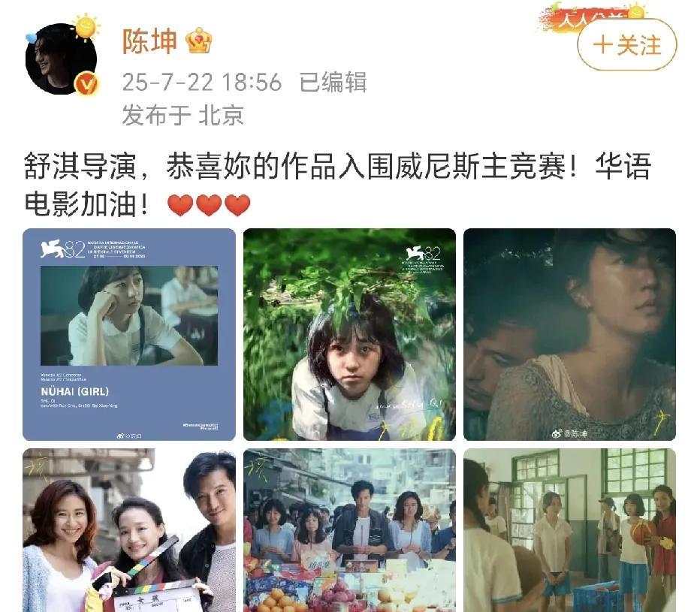Open the clapperboard group photo
Image resolution: width=700 pixels, height=612 pixels.
point(129,530)
